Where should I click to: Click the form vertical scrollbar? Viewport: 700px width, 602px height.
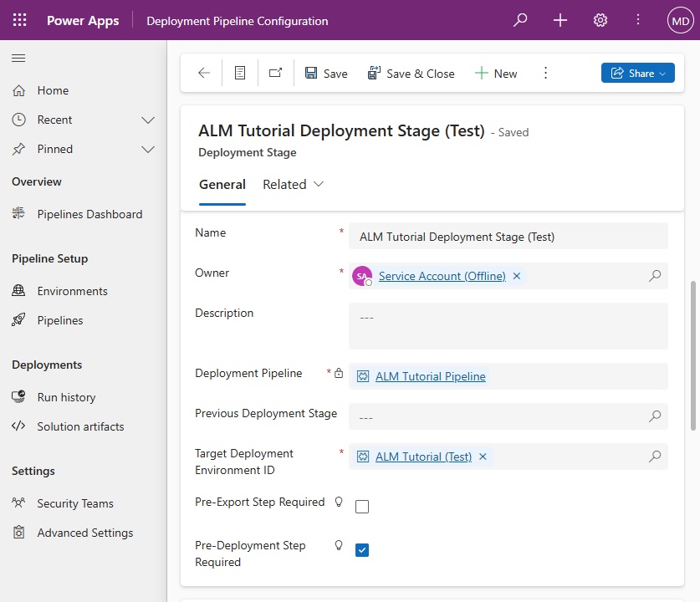pyautogui.click(x=692, y=355)
